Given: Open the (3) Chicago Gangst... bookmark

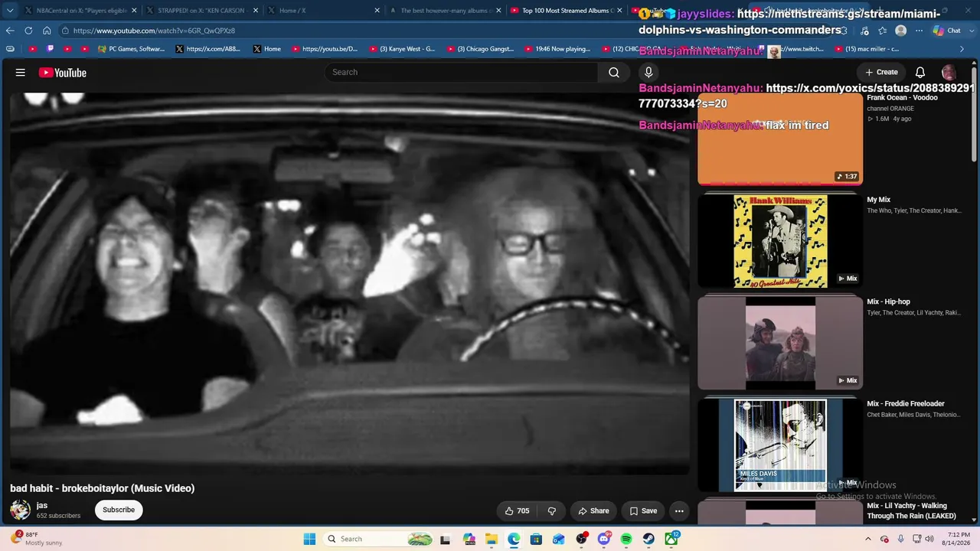Looking at the screenshot, I should (x=480, y=49).
